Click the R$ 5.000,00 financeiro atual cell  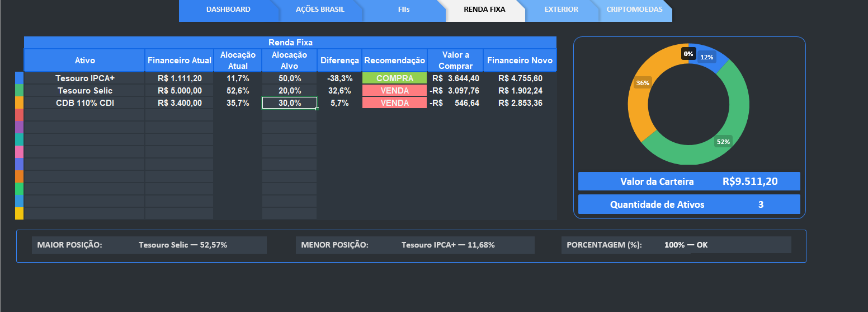coord(179,91)
